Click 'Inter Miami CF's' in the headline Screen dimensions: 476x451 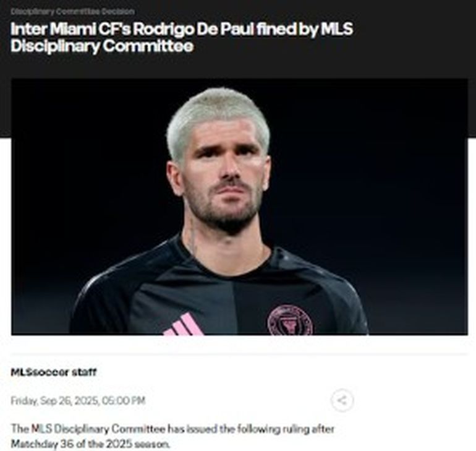click(x=70, y=29)
